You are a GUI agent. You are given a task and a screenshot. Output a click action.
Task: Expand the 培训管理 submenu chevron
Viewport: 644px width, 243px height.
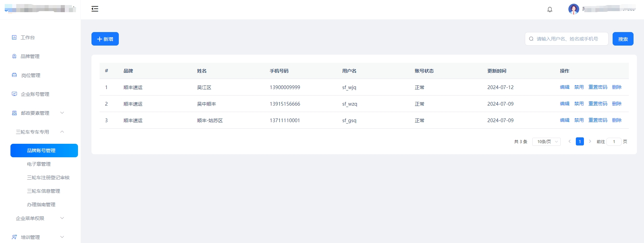[x=62, y=237]
